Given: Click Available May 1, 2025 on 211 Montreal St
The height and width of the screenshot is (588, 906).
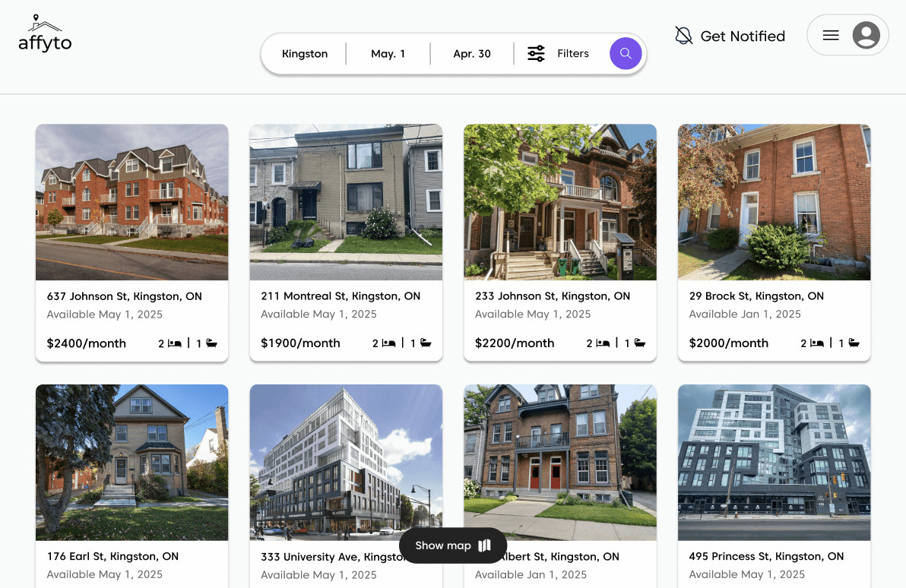Looking at the screenshot, I should (x=318, y=314).
